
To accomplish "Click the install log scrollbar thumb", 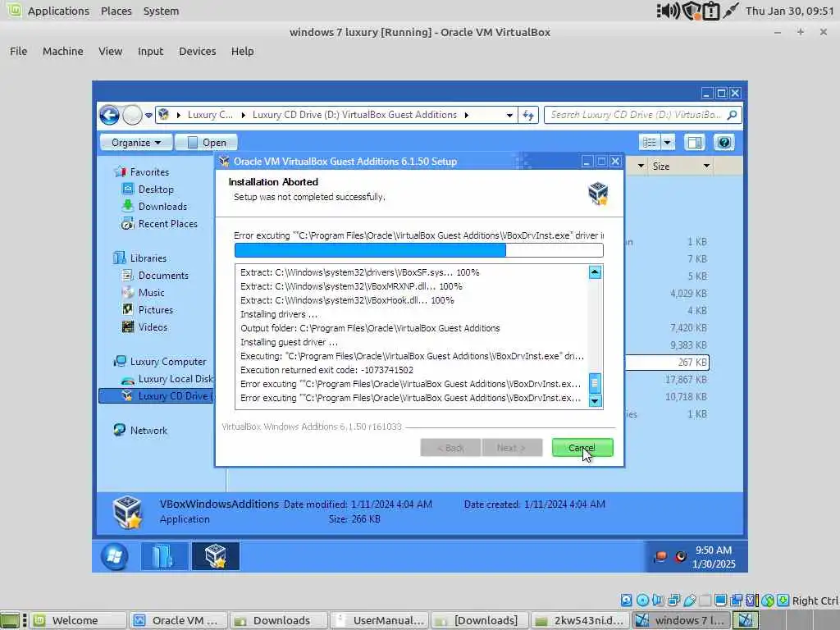I will 595,383.
